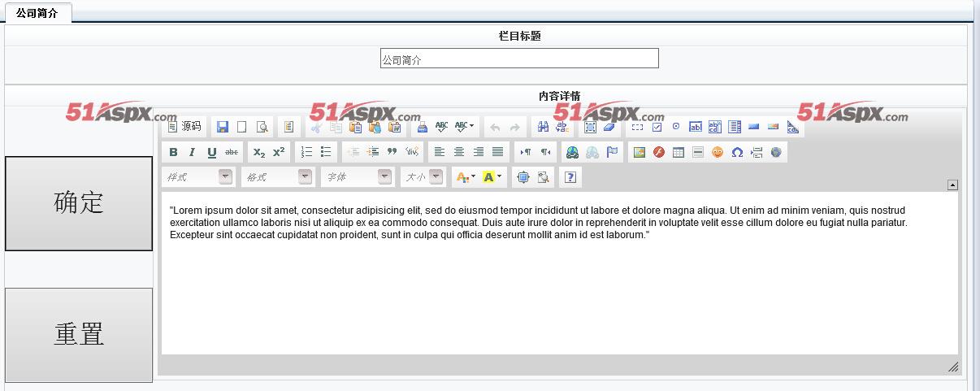Open the smiley emoticon picker
The width and height of the screenshot is (980, 391).
(x=718, y=152)
